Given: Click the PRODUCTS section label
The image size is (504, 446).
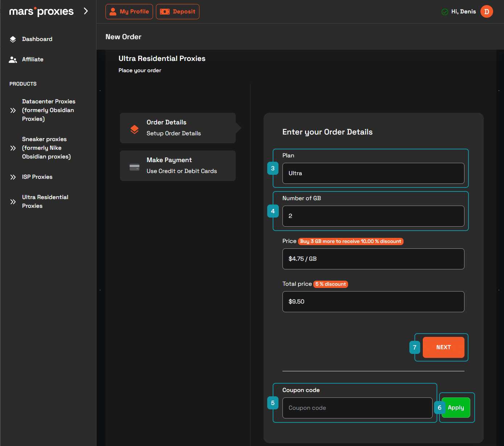Looking at the screenshot, I should [x=23, y=84].
